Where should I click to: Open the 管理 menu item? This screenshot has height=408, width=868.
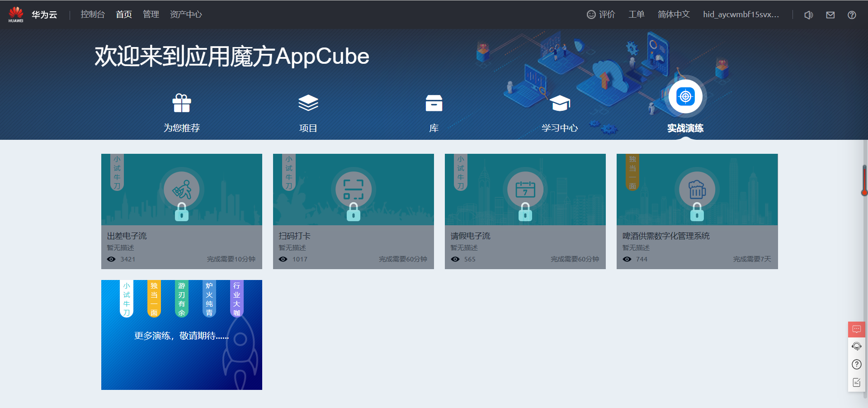pos(151,14)
